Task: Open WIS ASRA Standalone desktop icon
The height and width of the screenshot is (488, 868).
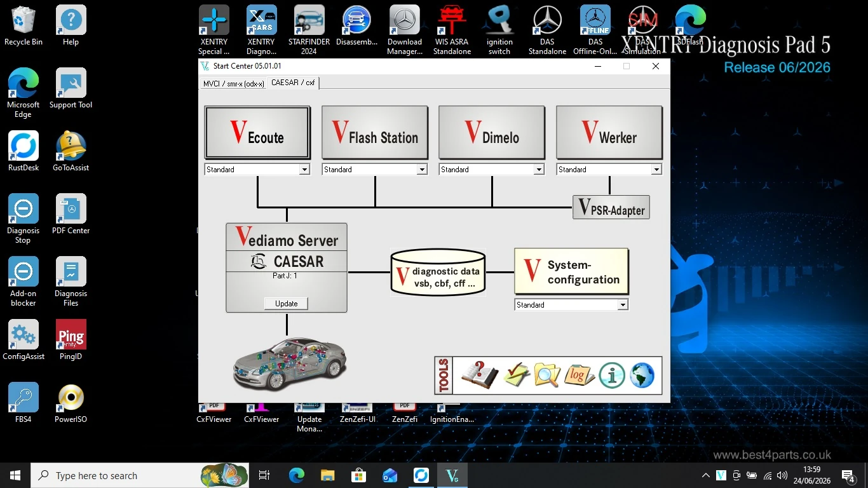Action: [452, 30]
